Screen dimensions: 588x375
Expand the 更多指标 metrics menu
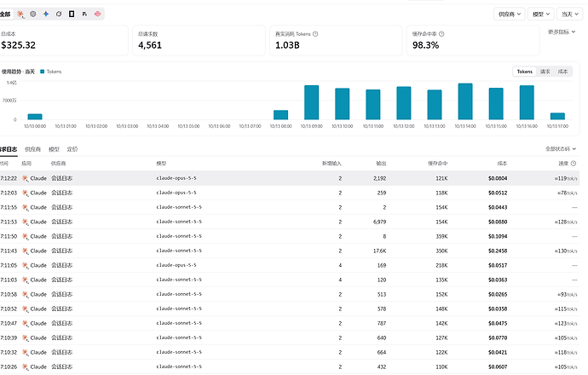pos(562,32)
